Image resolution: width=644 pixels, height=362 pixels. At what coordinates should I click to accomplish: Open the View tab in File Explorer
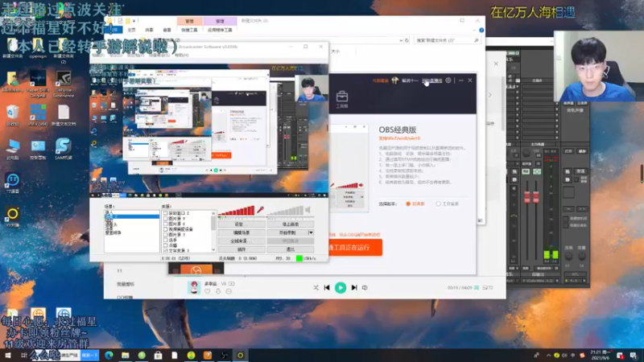point(167,30)
